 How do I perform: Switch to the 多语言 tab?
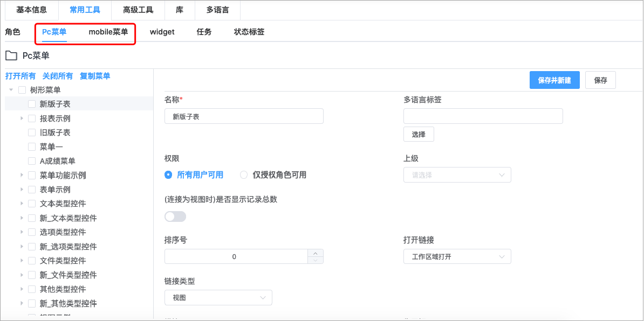click(217, 10)
